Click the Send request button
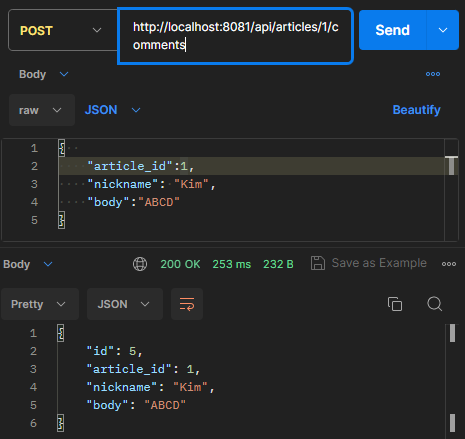The width and height of the screenshot is (465, 439). (x=392, y=30)
